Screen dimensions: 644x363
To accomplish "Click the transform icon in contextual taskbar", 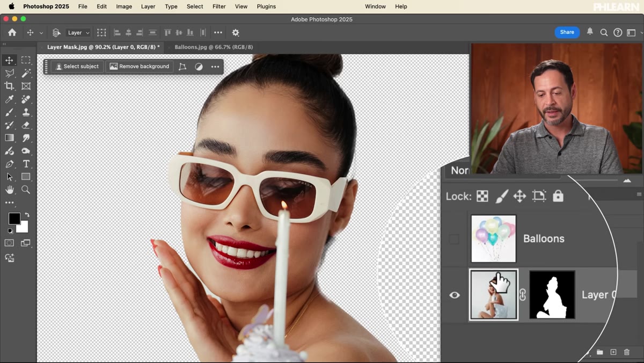I will point(182,67).
